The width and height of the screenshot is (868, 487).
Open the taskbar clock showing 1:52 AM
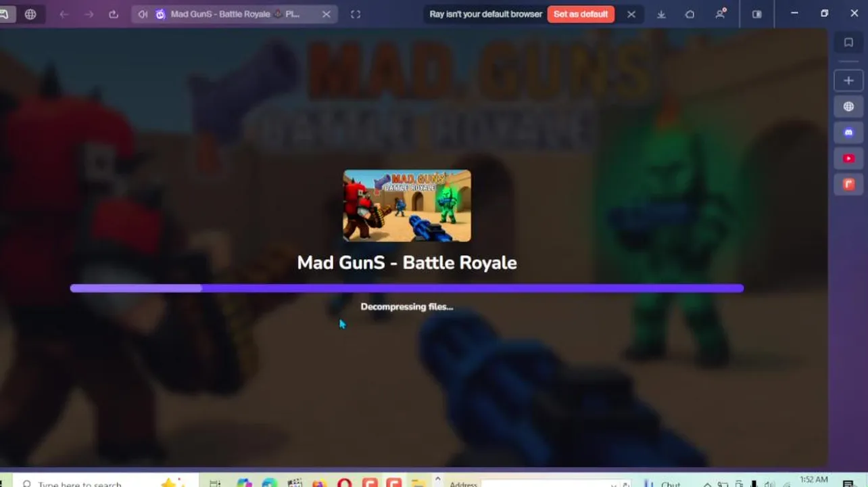tap(813, 481)
